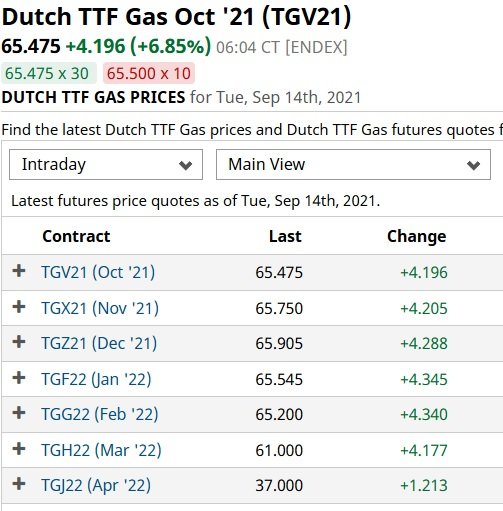Expand the TGX21 (Nov '21) row plus icon
503x511 pixels.
click(19, 307)
